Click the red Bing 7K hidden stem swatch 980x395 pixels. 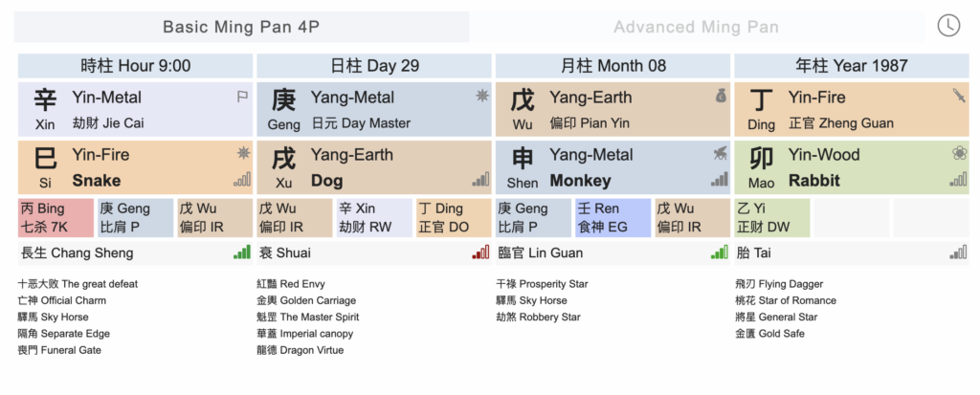tap(56, 218)
